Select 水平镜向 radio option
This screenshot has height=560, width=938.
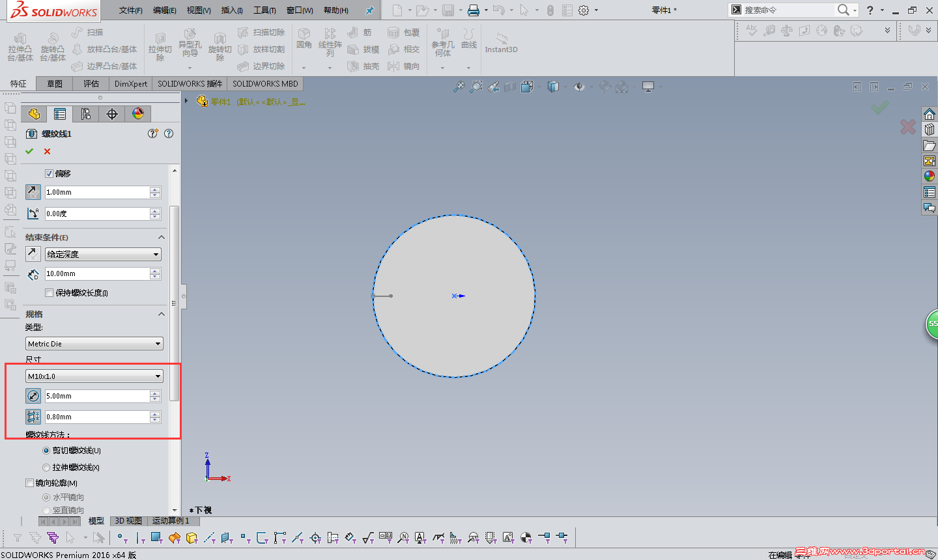(46, 497)
